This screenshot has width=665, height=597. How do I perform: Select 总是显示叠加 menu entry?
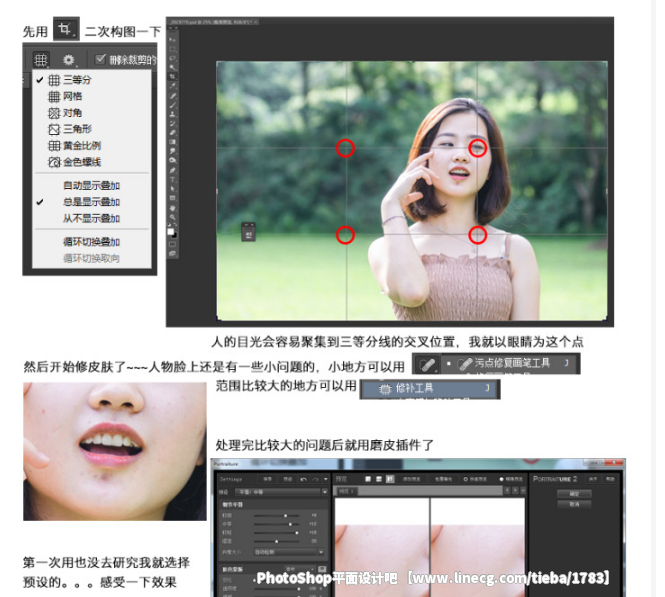point(92,202)
